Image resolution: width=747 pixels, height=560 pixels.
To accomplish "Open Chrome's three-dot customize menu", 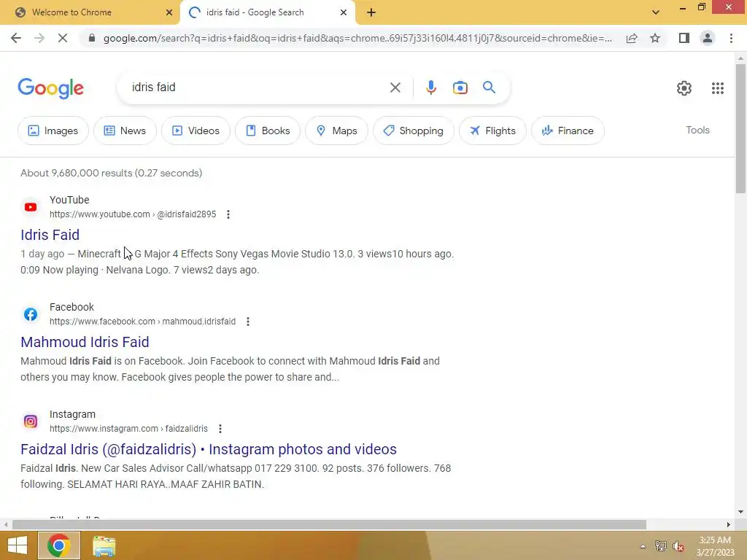I will (731, 38).
